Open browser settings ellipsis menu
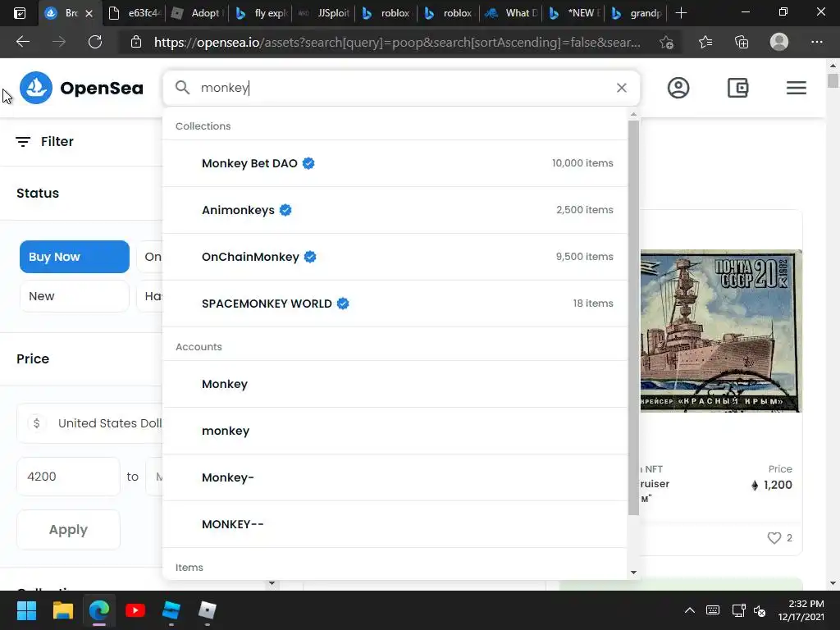The height and width of the screenshot is (630, 840). click(816, 42)
